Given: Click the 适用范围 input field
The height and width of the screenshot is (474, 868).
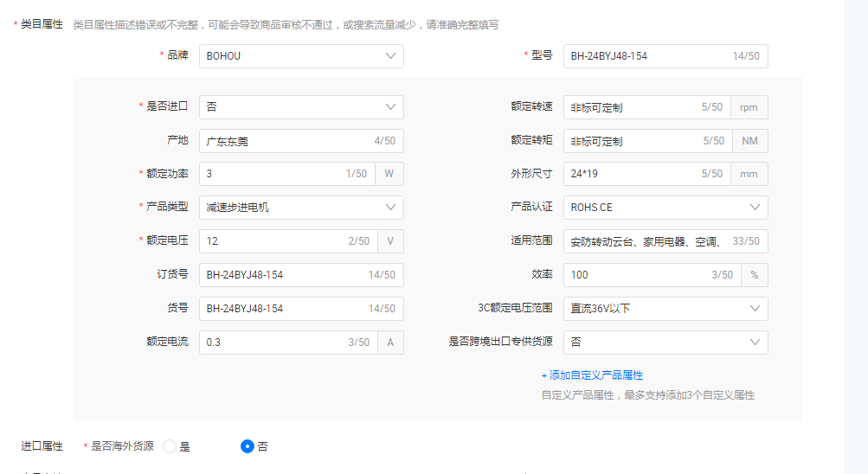Looking at the screenshot, I should pyautogui.click(x=645, y=241).
